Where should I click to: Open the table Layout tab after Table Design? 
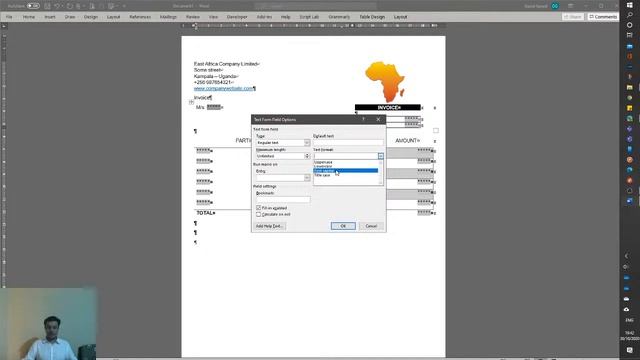pos(400,17)
